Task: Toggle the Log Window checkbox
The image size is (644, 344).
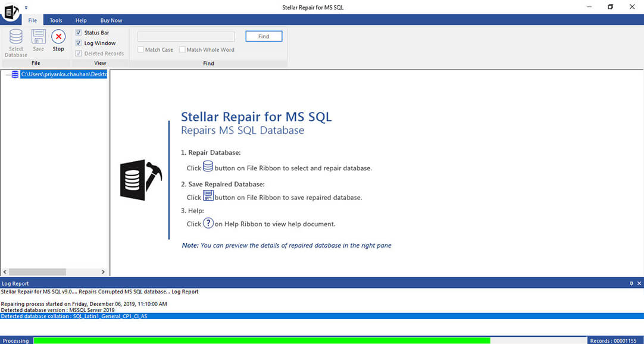Action: (79, 43)
